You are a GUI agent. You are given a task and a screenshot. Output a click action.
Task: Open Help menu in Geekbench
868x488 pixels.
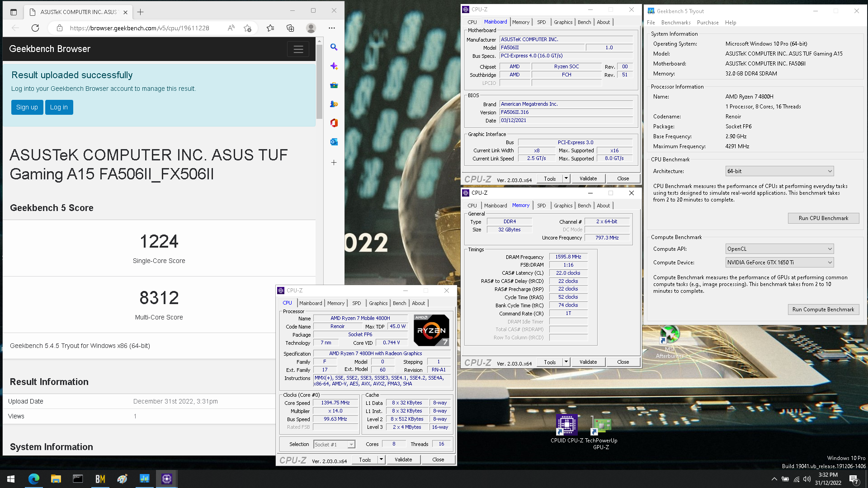pos(731,23)
